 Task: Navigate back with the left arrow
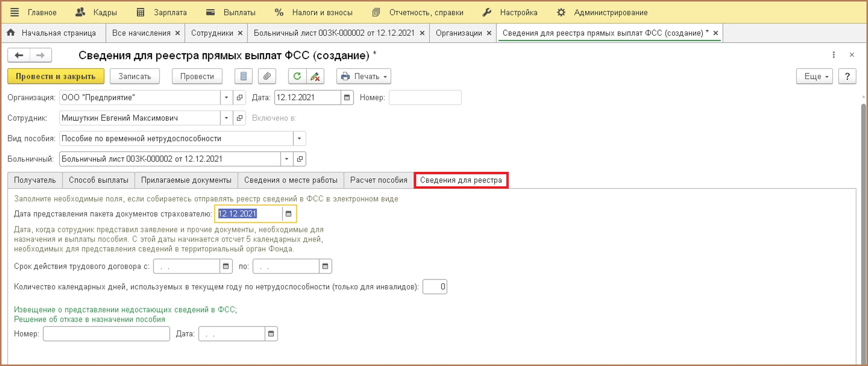(19, 55)
